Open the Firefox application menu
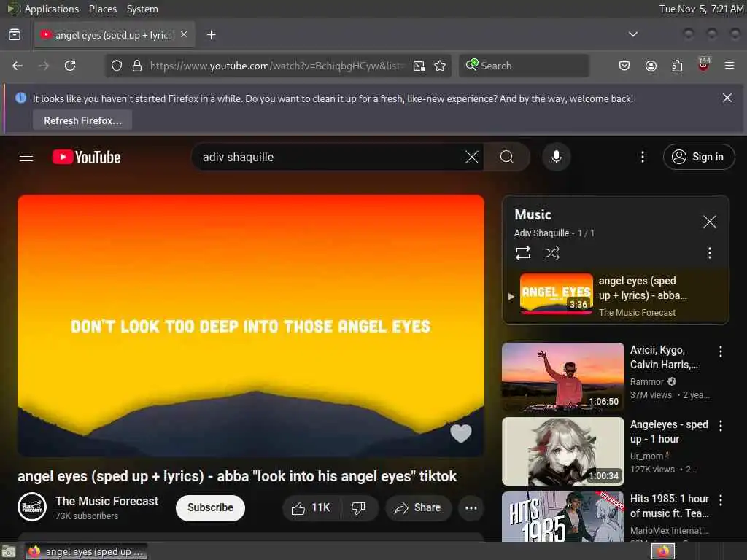Screen dimensions: 747x560 tap(729, 66)
